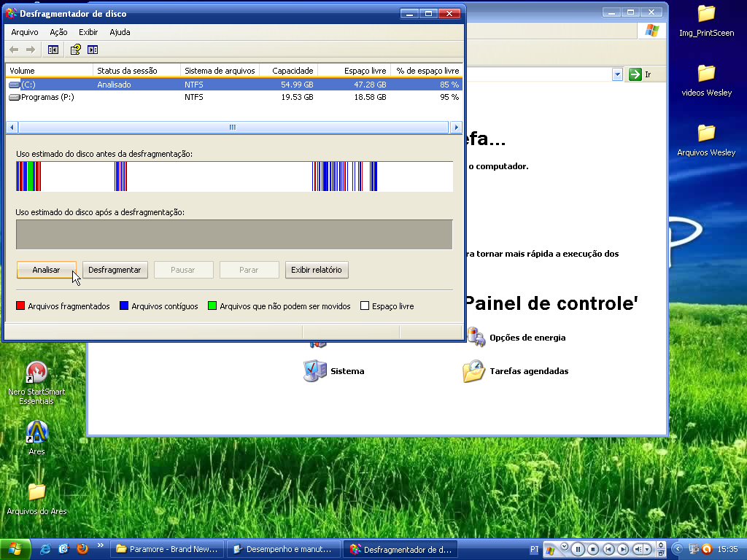Screen dimensions: 747x560
Task: Expand hidden quick launch items chevron
Action: (x=101, y=545)
